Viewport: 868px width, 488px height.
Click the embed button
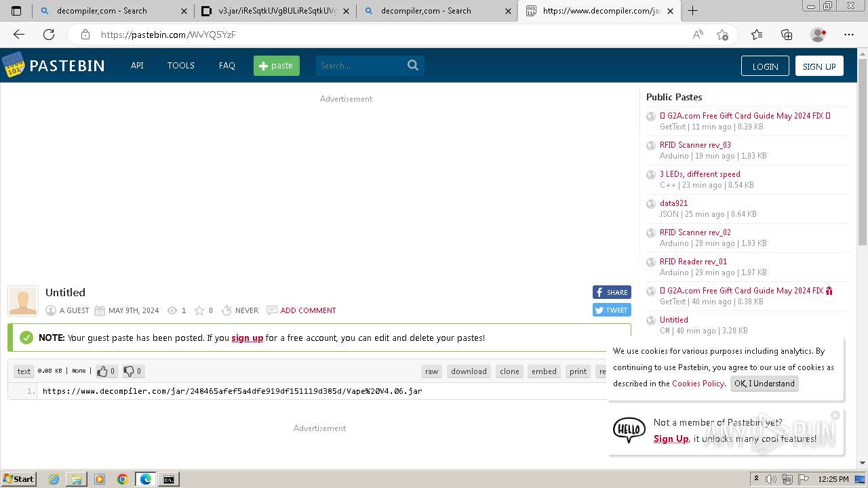coord(544,371)
